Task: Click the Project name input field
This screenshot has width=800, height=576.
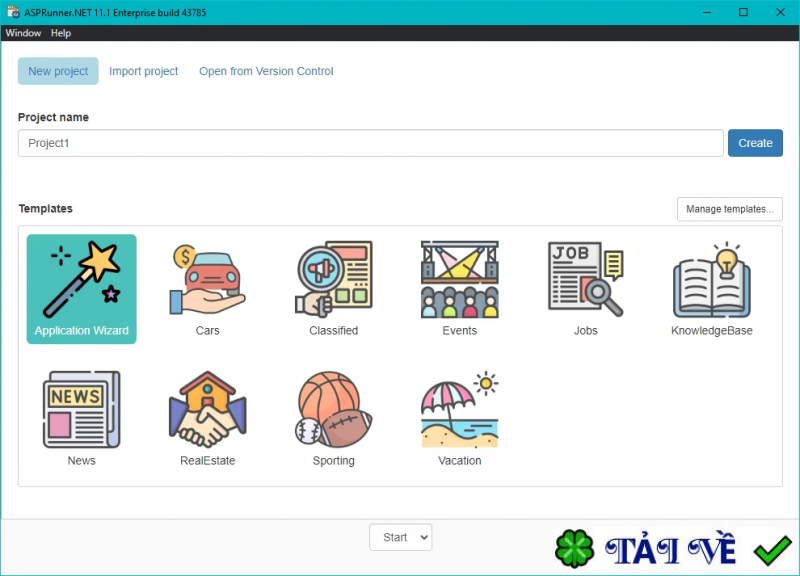Action: (x=370, y=142)
